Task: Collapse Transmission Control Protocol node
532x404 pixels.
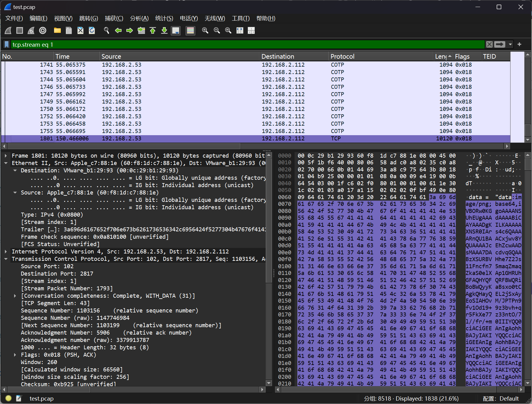Action: (x=6, y=259)
